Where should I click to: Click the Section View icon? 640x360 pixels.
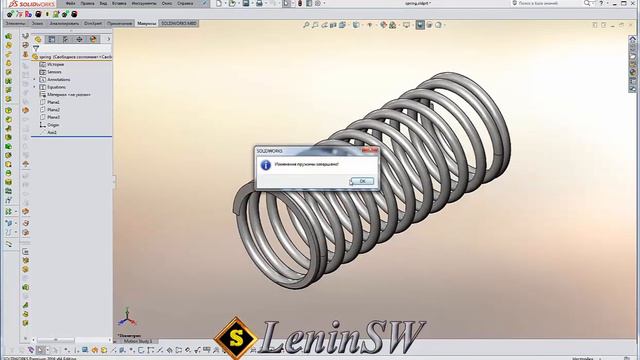(333, 25)
